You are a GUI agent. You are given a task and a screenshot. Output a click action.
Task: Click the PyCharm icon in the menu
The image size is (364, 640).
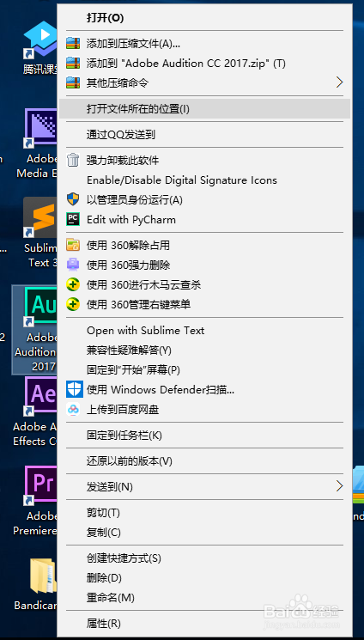(73, 220)
